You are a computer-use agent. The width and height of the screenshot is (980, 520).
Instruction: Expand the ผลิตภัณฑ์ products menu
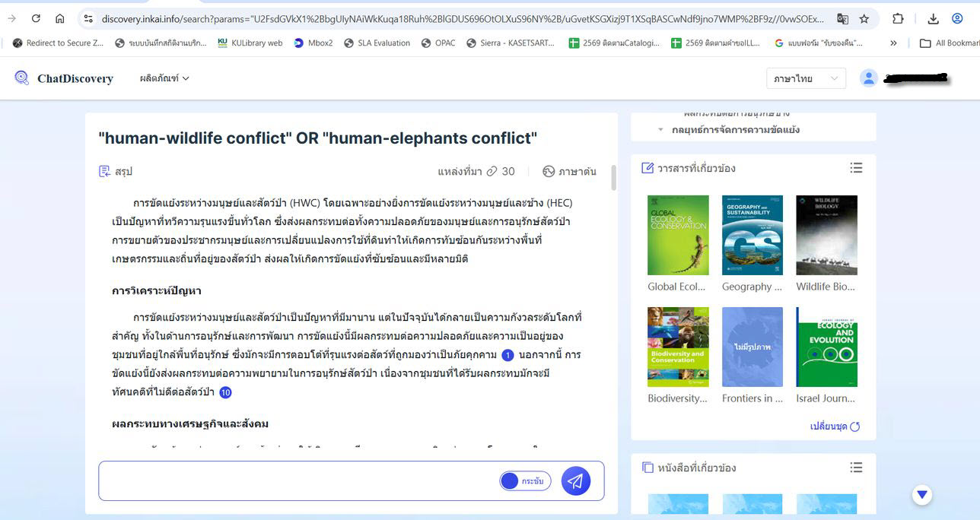[164, 78]
